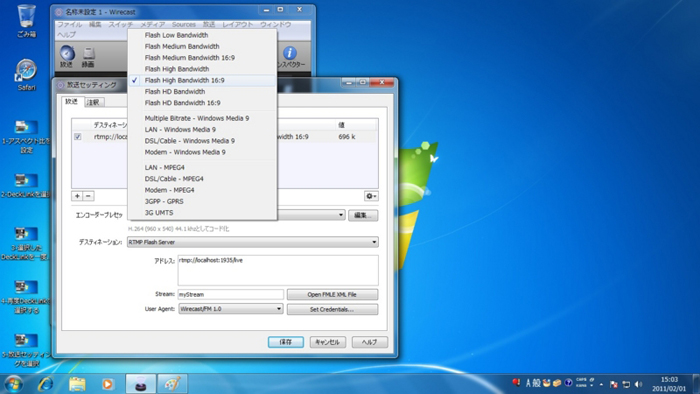Click the Action Center flag tray icon

tap(614, 384)
